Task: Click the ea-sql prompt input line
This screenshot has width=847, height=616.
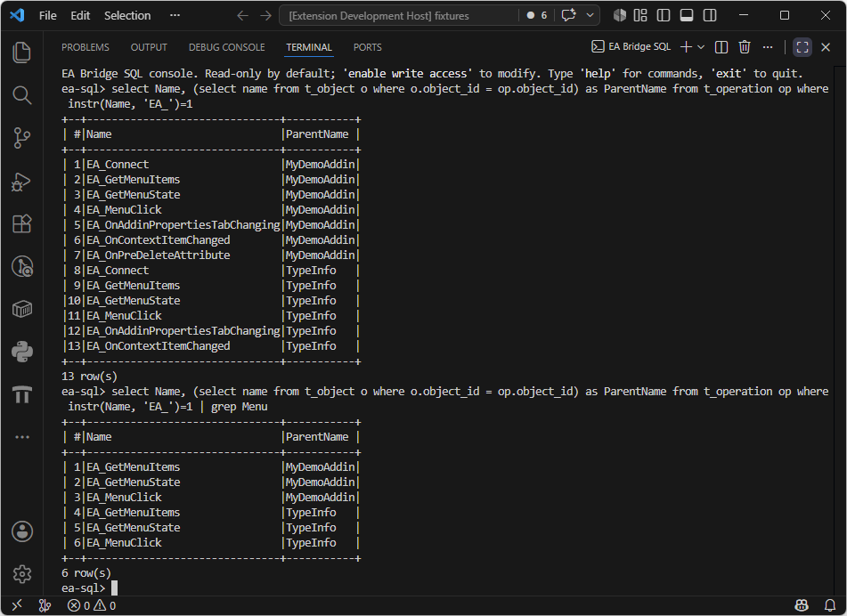Action: coord(446,588)
